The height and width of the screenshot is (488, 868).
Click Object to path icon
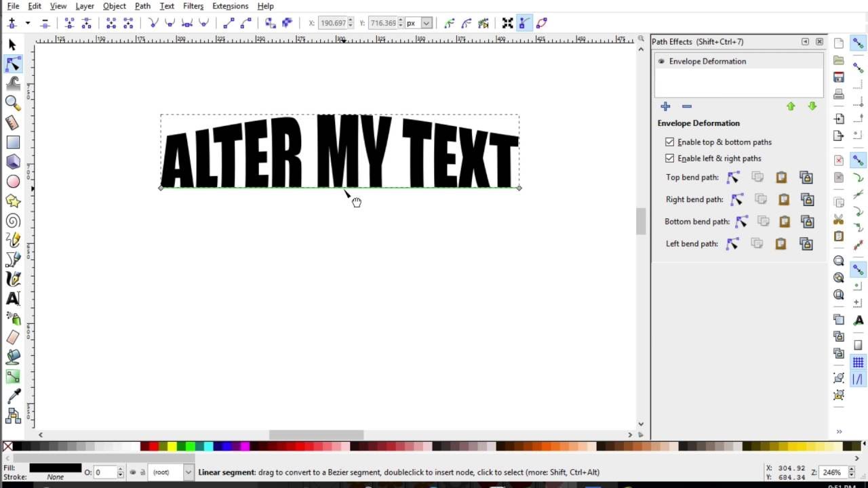click(271, 23)
